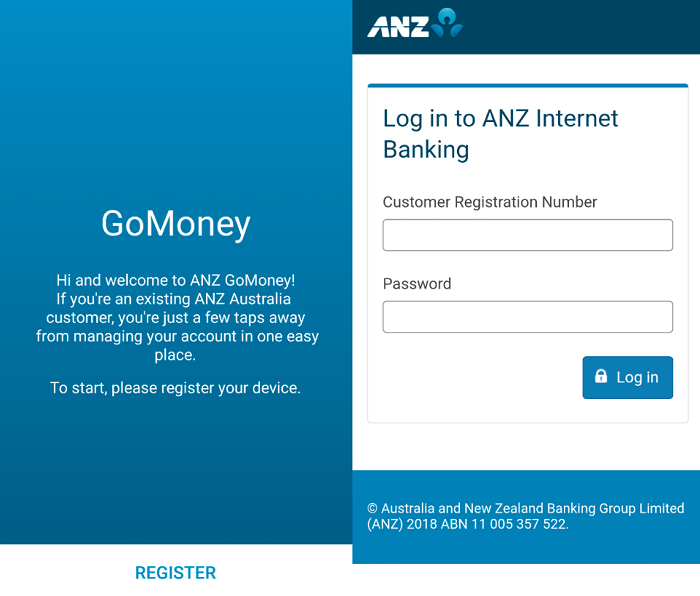Viewport: 700px width, 596px height.
Task: Click the Customer Registration Number label
Action: click(490, 202)
